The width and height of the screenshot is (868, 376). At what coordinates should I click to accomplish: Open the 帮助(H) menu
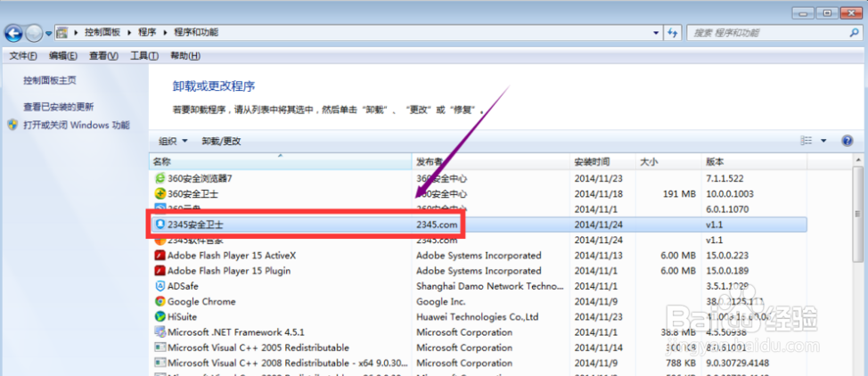185,56
